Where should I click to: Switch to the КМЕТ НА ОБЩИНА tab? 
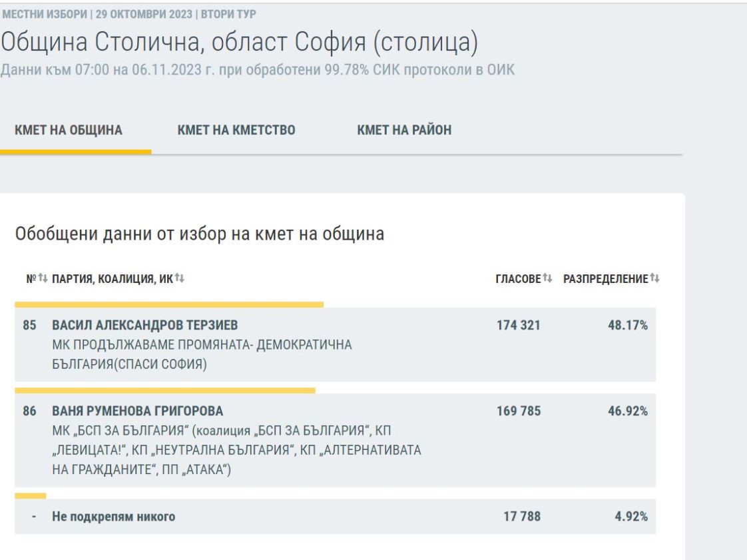[69, 131]
